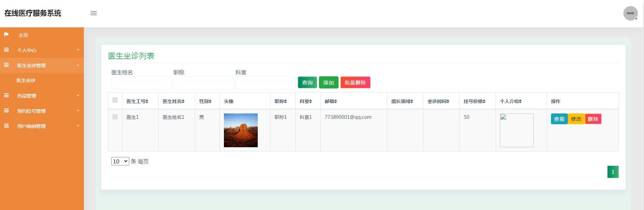
Task: Open the 10 条每页 page-size dropdown
Action: [120, 162]
